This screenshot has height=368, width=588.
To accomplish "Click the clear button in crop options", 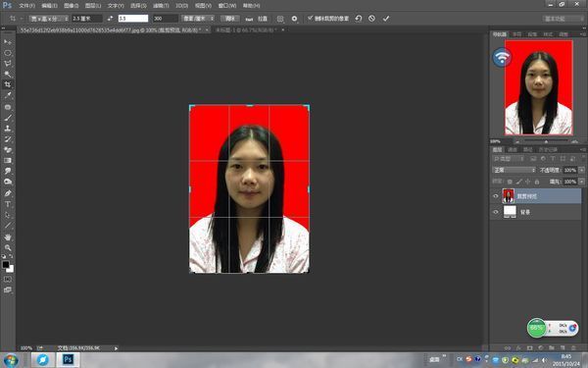I will click(230, 19).
